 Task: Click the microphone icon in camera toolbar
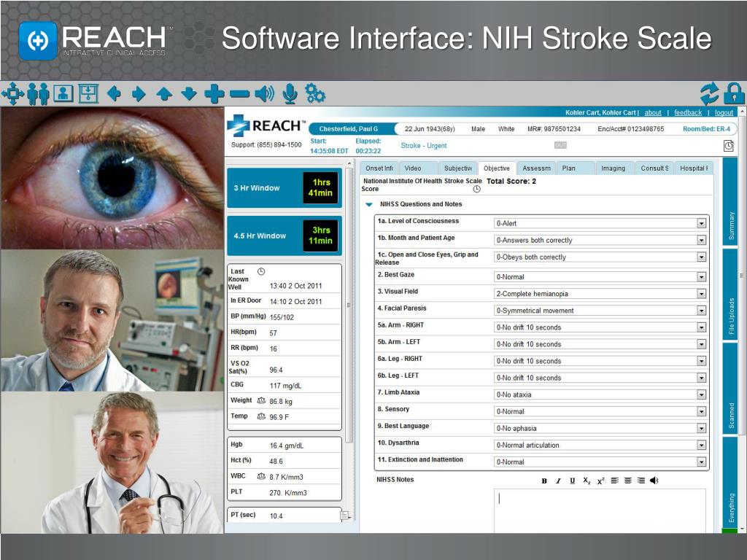290,94
